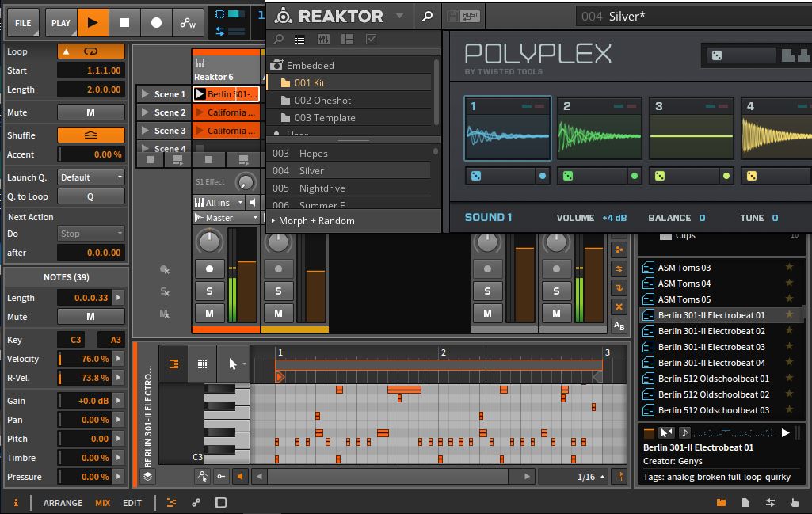Toggle clip Mute M below Length 2.0.0.00
The image size is (812, 514).
click(x=90, y=112)
